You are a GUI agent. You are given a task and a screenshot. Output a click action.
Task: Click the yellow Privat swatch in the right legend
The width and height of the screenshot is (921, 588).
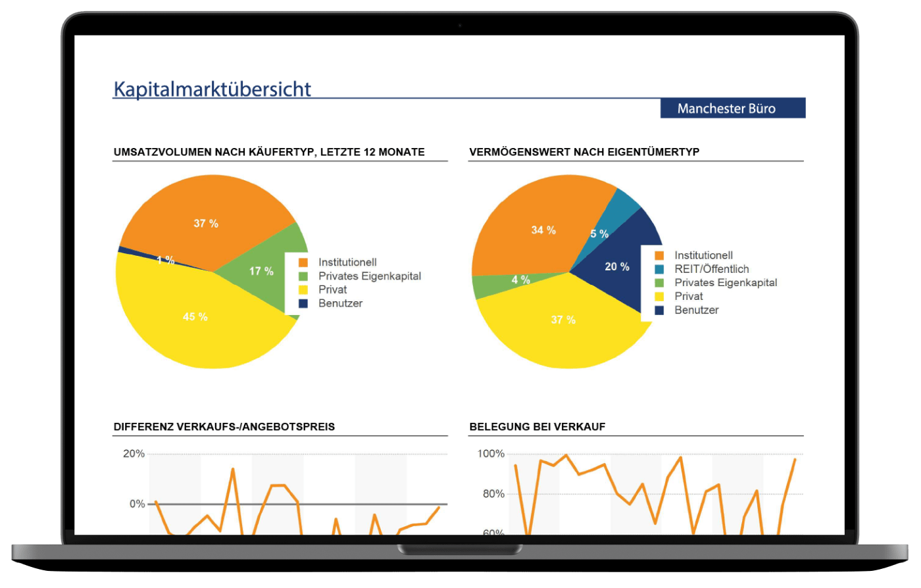click(659, 297)
